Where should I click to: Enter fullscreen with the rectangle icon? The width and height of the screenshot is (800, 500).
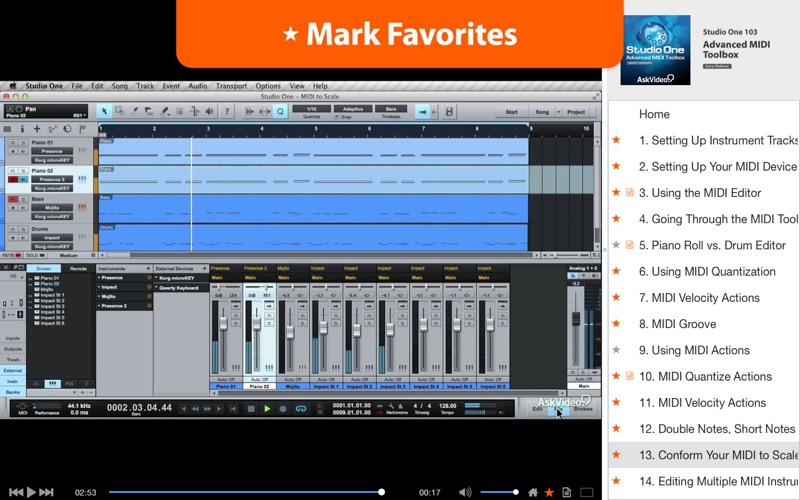[587, 492]
